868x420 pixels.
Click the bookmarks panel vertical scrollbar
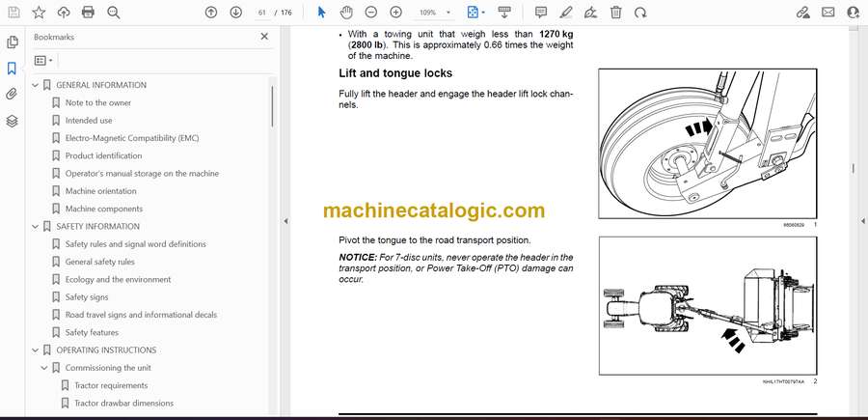pyautogui.click(x=272, y=107)
